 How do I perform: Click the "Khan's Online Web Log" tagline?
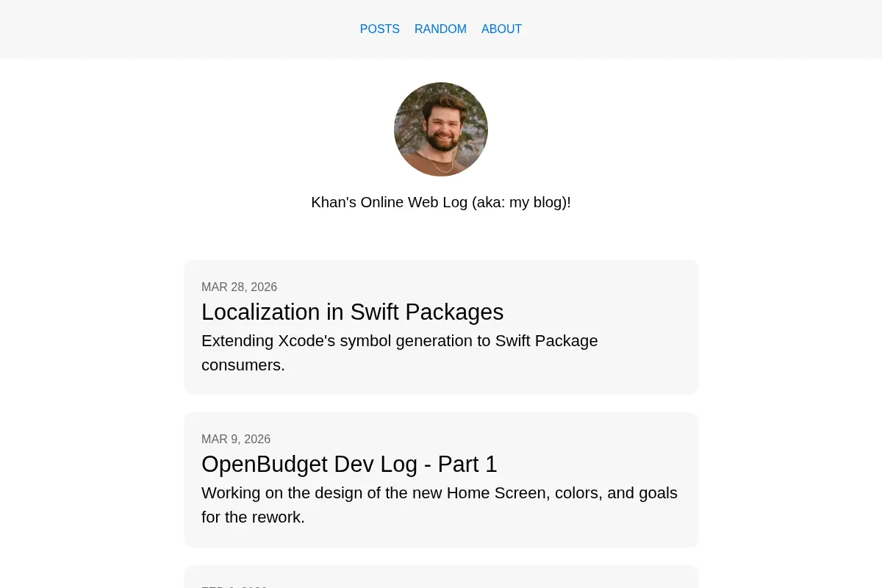coord(441,202)
